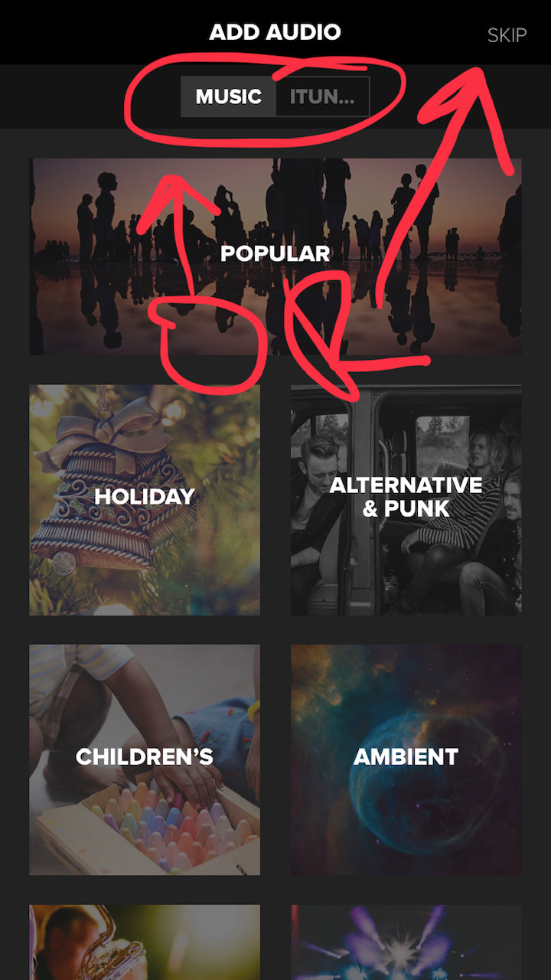Click the AMBIENT label text
The height and width of the screenshot is (980, 551).
[406, 756]
